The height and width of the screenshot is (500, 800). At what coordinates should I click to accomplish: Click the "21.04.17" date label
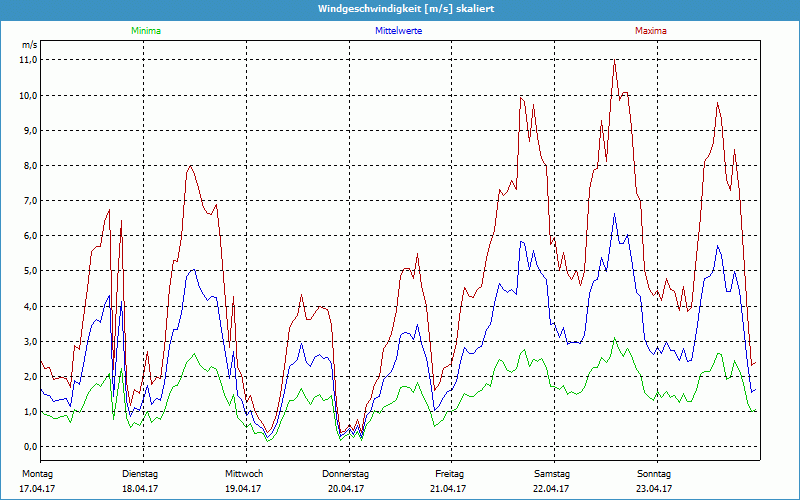coord(448,489)
